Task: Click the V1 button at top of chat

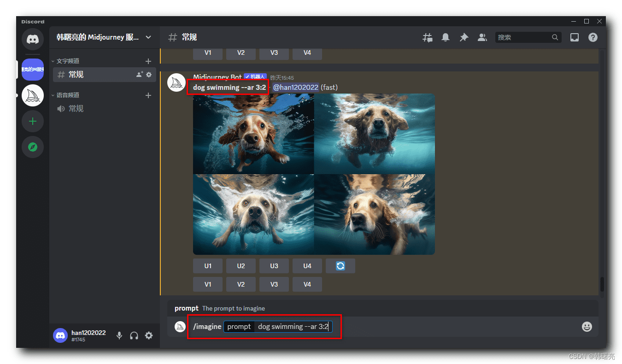Action: pos(208,53)
